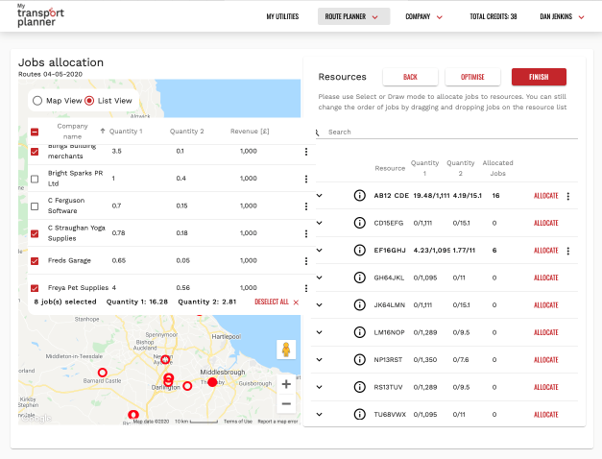Image resolution: width=602 pixels, height=459 pixels.
Task: Check the Bright Sparks PR Ltd checkbox
Action: click(x=35, y=179)
